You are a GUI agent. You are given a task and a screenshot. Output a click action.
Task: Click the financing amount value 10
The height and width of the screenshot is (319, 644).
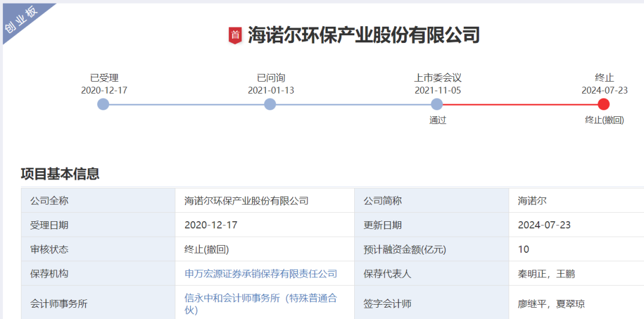point(524,250)
